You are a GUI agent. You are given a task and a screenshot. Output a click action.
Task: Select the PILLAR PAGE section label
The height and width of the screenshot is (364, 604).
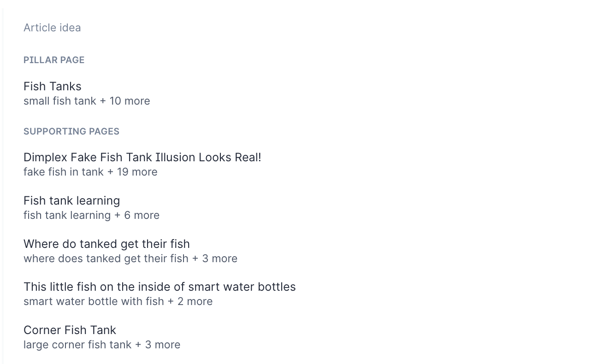(54, 60)
